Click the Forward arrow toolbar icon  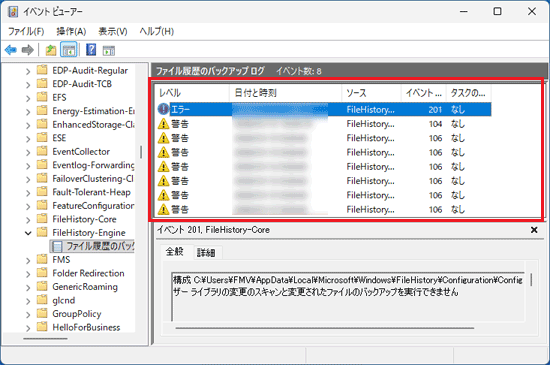(27, 50)
